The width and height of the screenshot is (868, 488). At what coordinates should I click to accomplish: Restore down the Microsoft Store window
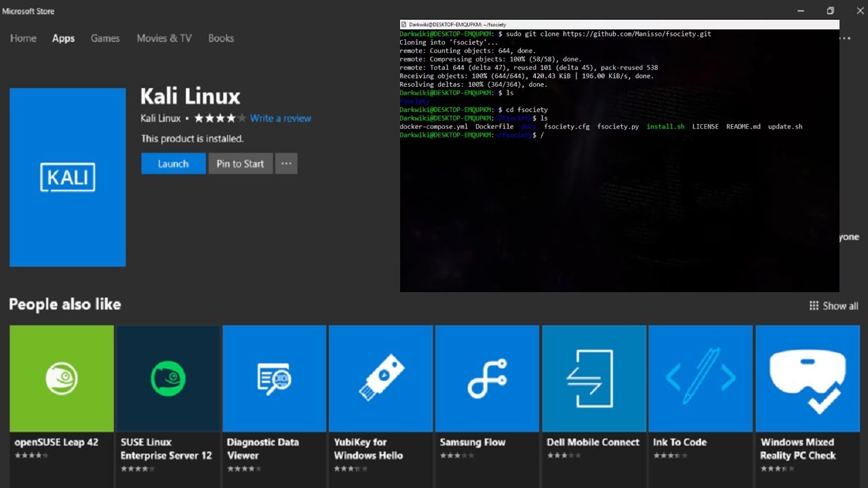831,11
